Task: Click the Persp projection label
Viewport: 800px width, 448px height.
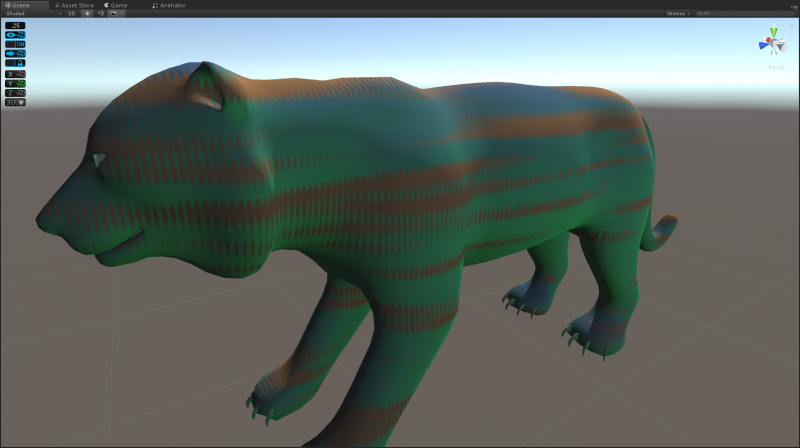Action: pyautogui.click(x=776, y=67)
